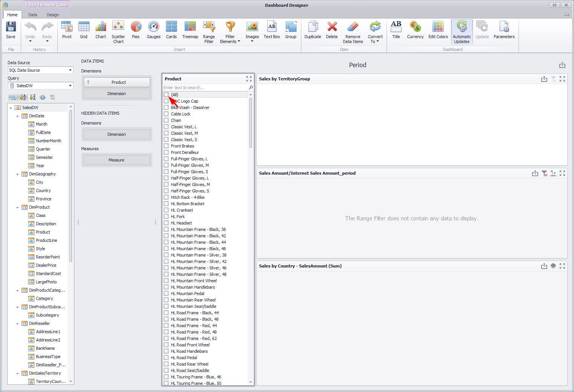Collapse the ribbon with the chevron
The image size is (574, 392).
(x=567, y=15)
